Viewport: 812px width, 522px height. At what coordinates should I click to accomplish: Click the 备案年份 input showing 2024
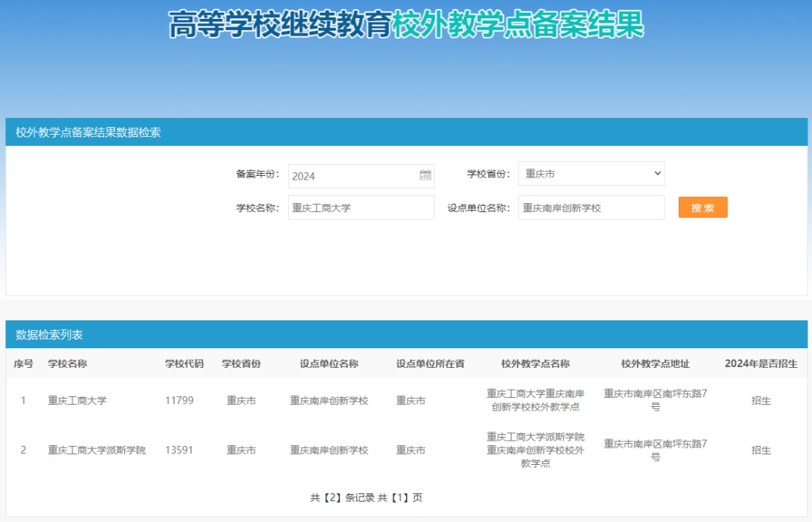[x=352, y=176]
